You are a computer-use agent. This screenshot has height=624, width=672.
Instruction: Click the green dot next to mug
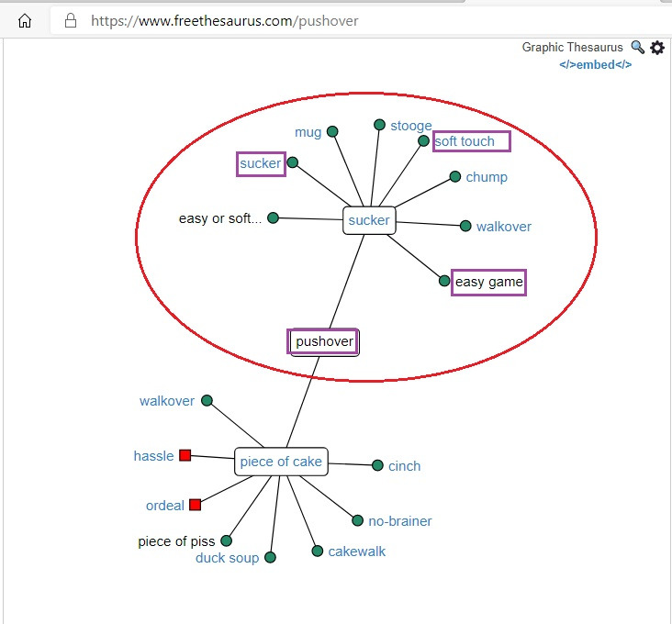332,131
